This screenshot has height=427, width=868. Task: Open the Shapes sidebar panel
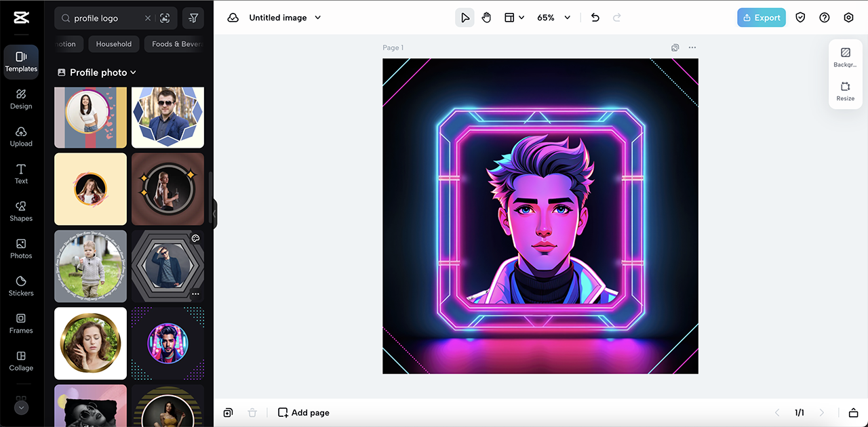[x=21, y=211]
